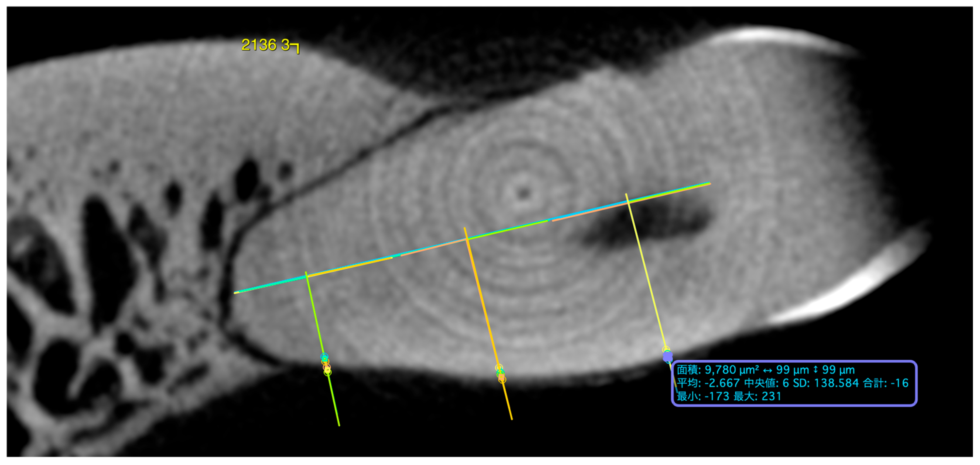Viewport: 980px width, 465px height.
Task: Click the bottom end of the green line
Action: (338, 425)
